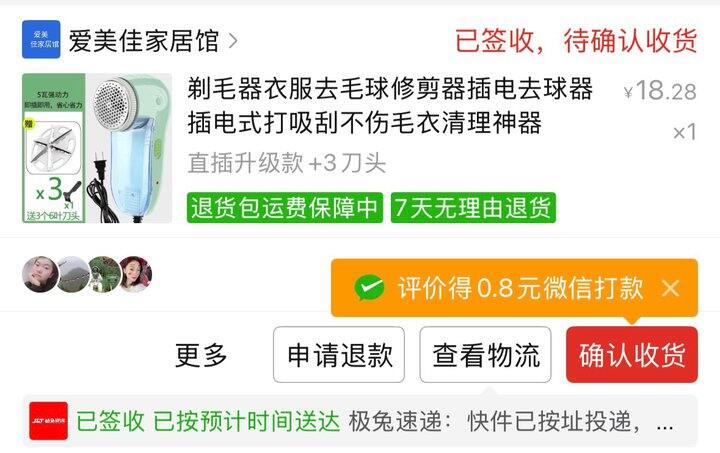This screenshot has width=720, height=453.
Task: Open the lint remover product thumbnail
Action: [x=97, y=148]
